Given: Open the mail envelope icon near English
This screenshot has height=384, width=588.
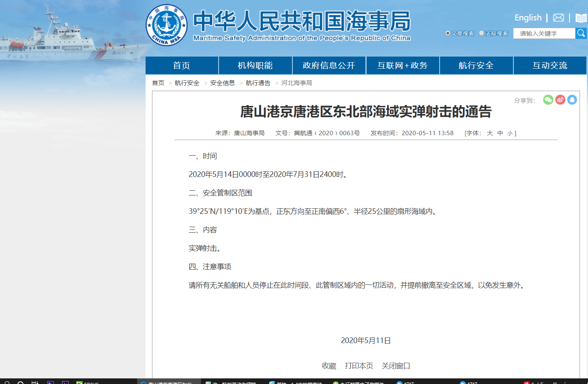Looking at the screenshot, I should coord(558,18).
